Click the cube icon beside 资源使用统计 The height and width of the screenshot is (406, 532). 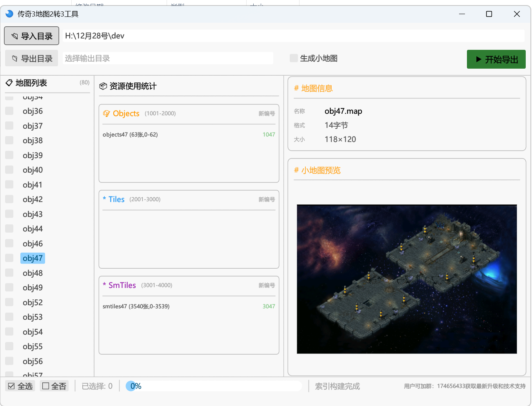pos(103,86)
